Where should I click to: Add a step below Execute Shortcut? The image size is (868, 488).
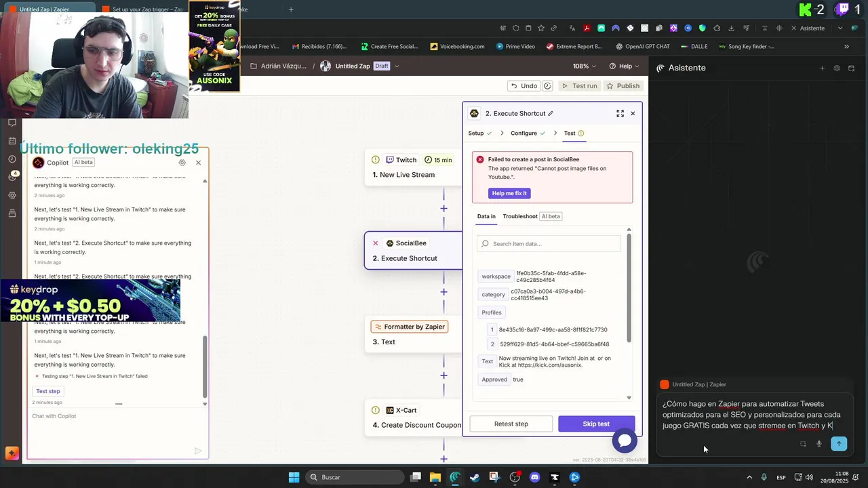(444, 292)
